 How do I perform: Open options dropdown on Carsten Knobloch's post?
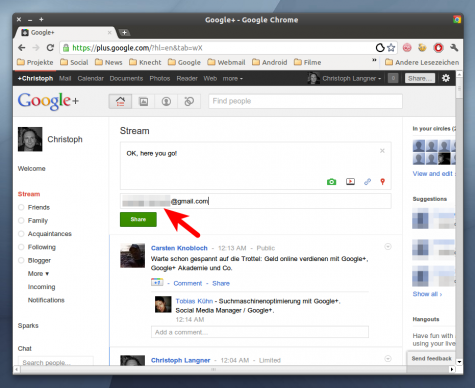point(388,247)
